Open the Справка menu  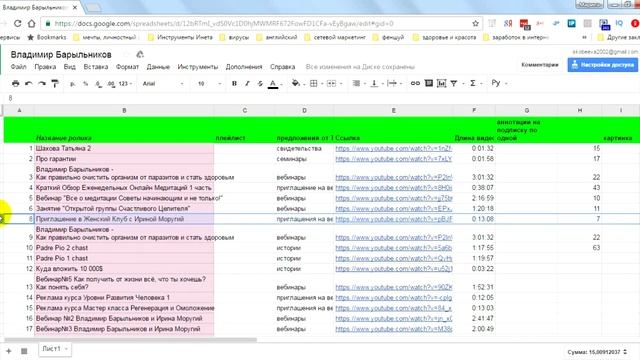click(282, 67)
